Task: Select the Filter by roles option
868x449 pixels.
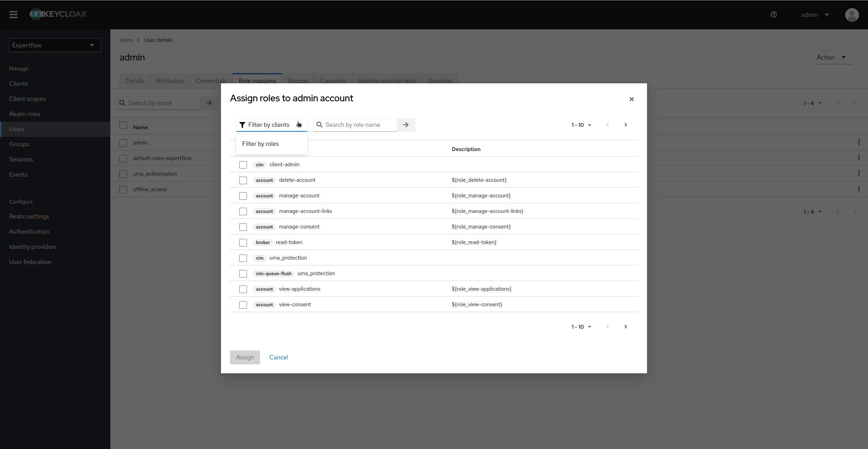Action: (260, 144)
